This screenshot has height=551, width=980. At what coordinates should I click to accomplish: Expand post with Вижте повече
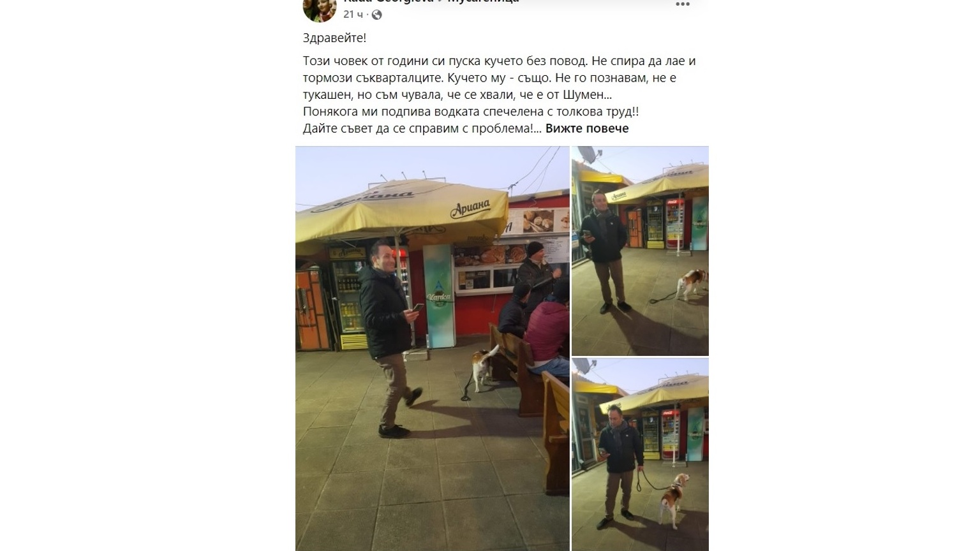pyautogui.click(x=587, y=128)
